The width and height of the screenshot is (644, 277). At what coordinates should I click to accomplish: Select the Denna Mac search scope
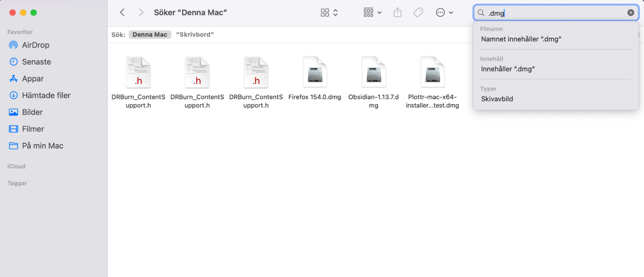[x=150, y=34]
